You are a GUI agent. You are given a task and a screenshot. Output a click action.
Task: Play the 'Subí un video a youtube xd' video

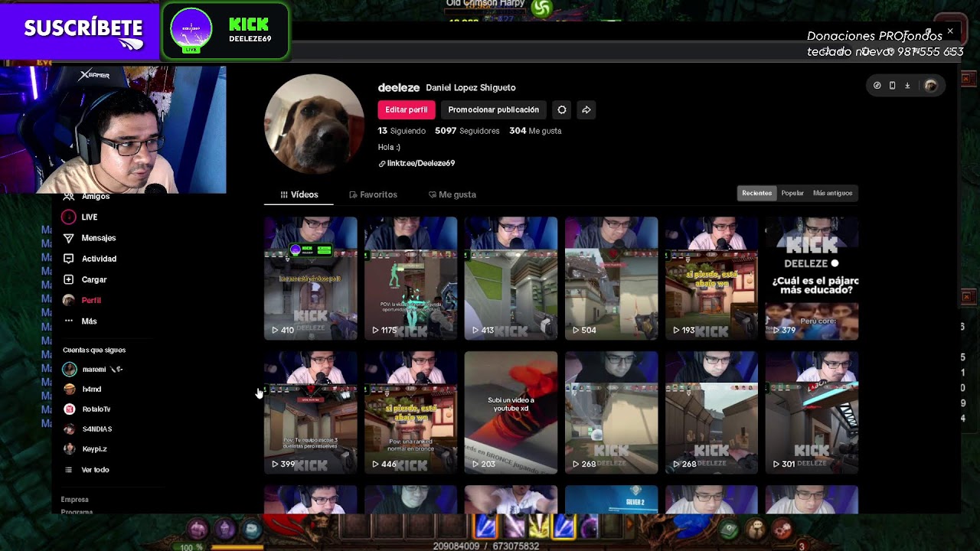(511, 412)
